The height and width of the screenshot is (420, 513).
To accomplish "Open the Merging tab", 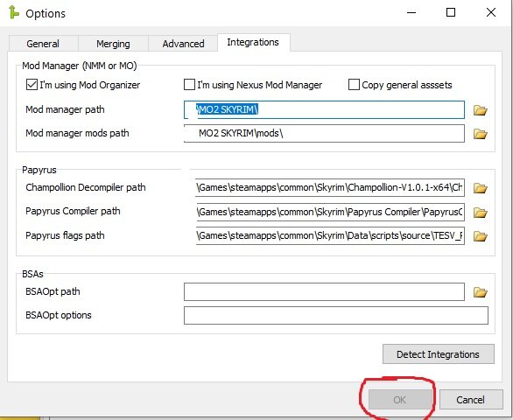I will [113, 44].
